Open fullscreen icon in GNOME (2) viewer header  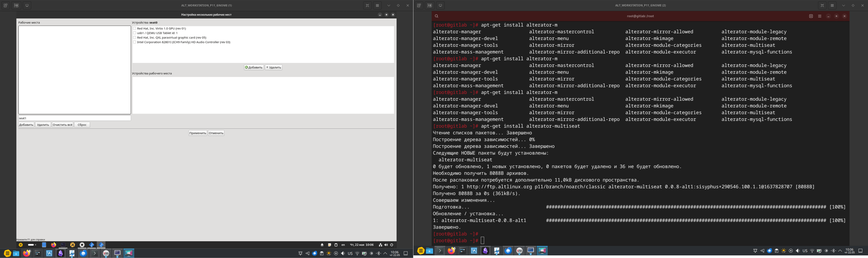click(822, 5)
